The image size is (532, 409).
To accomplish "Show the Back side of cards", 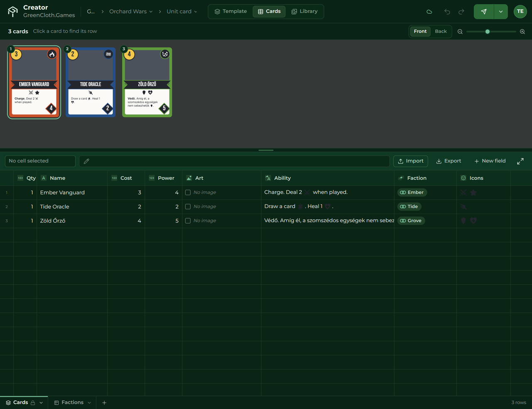I will pos(441,32).
